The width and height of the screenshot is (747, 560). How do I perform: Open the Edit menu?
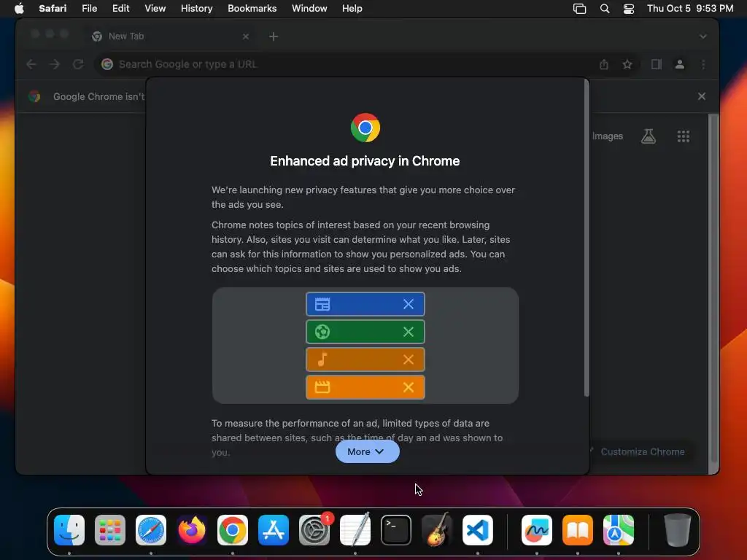pos(120,9)
